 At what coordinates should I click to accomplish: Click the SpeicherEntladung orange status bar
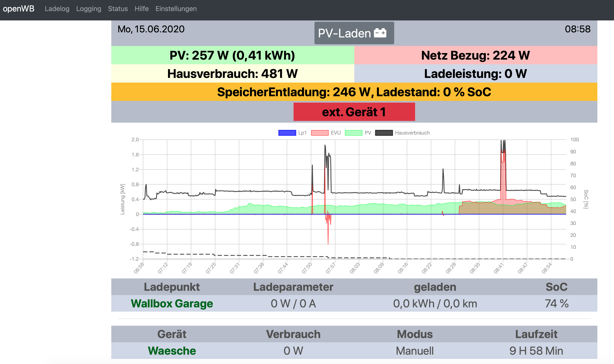point(354,92)
